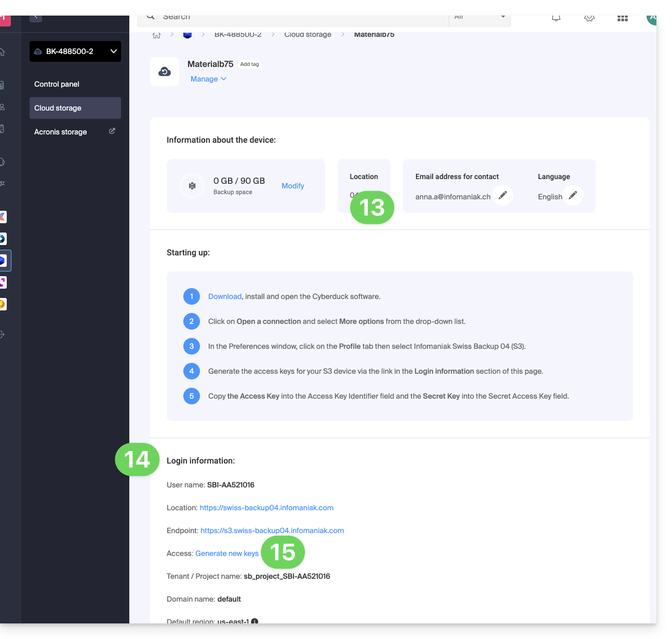Open the users icon in left rail
Viewport: 672px width, 639px height.
[3, 107]
